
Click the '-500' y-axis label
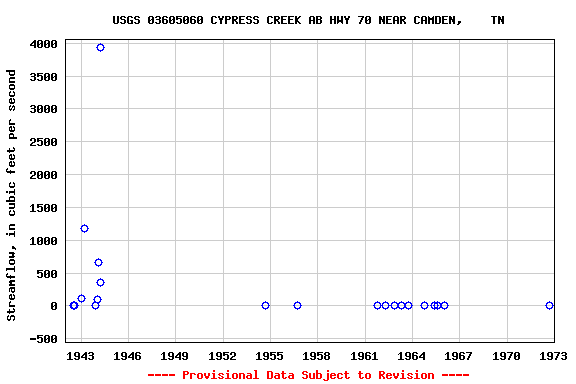point(44,339)
